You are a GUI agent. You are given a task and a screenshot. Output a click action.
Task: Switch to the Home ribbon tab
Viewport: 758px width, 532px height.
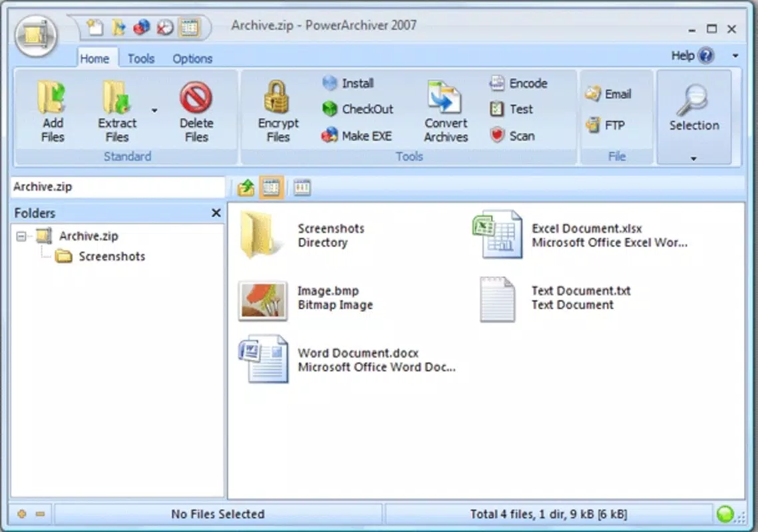point(95,59)
